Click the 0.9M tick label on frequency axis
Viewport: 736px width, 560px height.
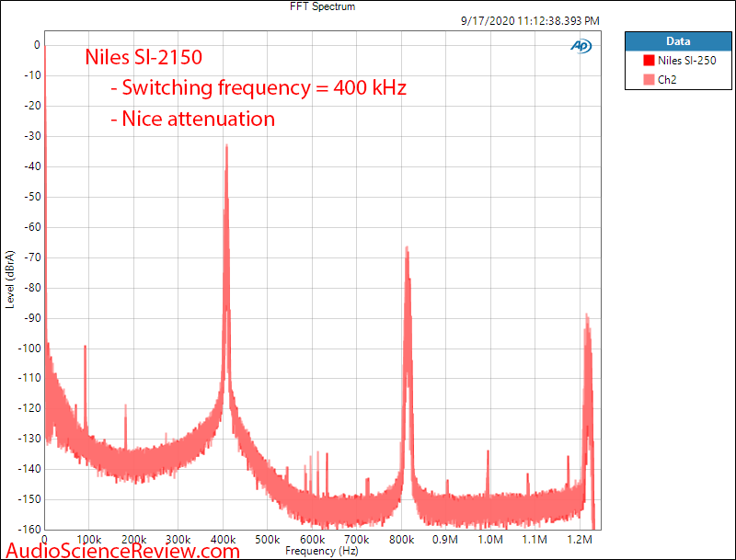[x=445, y=540]
